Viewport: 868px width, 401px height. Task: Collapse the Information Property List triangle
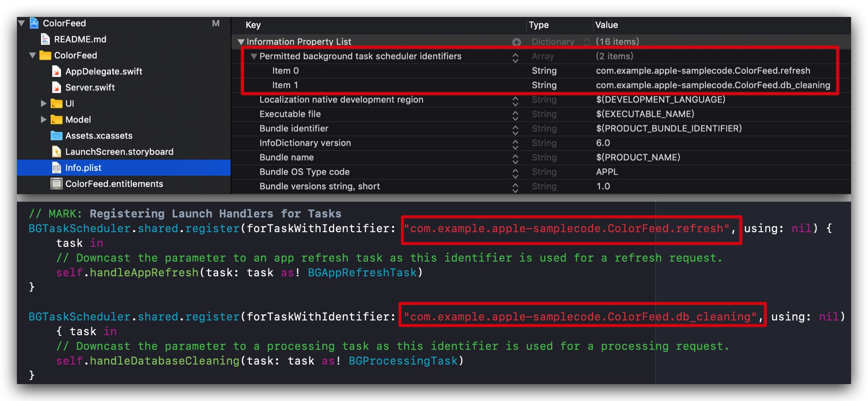[241, 42]
